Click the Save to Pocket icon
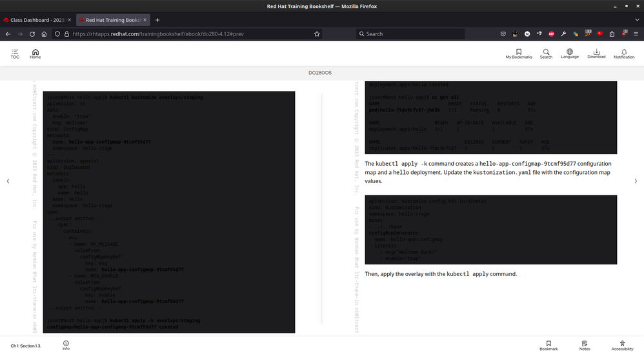Viewport: 644px width, 354px height. (x=503, y=34)
